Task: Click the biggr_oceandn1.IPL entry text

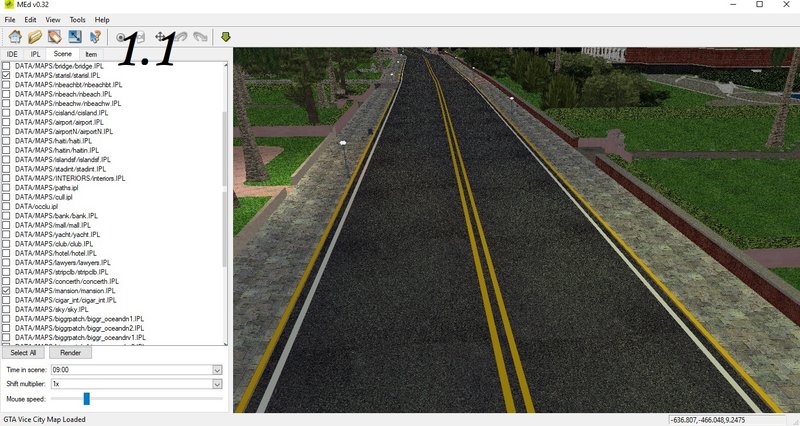Action: 79,318
